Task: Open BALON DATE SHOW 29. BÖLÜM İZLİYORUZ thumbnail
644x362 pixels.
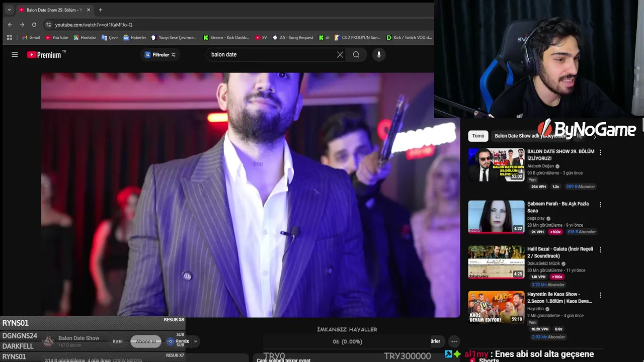Action: 497,164
